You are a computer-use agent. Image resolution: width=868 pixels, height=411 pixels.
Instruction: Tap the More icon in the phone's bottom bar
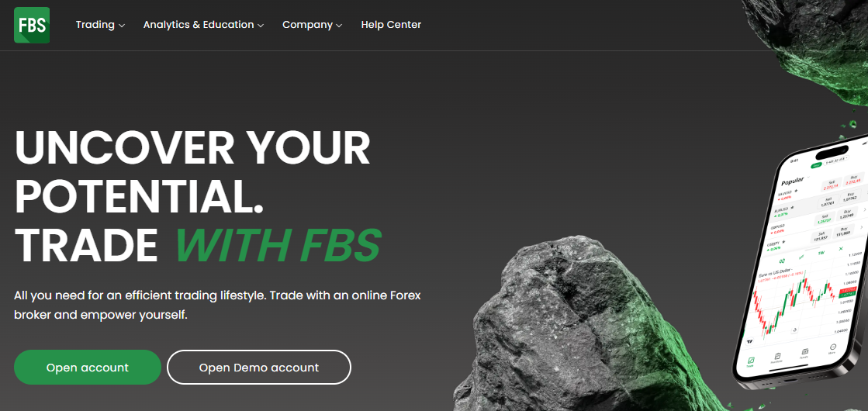(x=833, y=348)
